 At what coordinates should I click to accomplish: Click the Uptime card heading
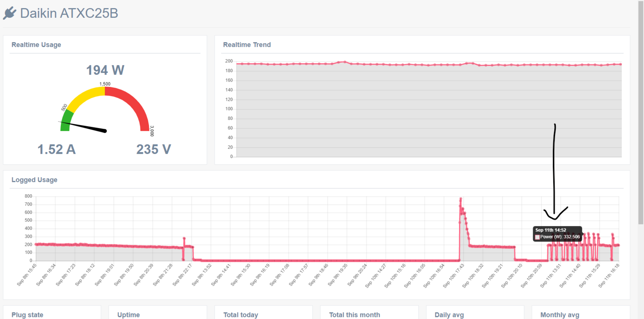tap(128, 315)
